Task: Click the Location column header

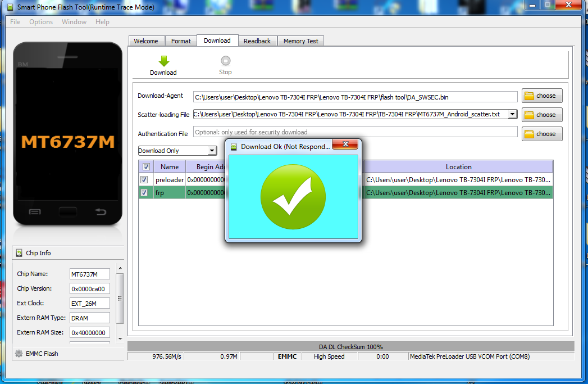Action: (459, 166)
